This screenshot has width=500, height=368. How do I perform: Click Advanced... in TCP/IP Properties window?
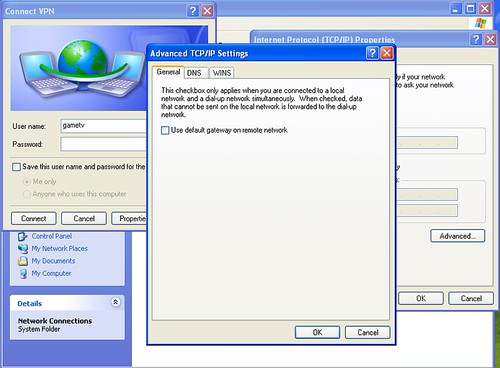tap(457, 236)
